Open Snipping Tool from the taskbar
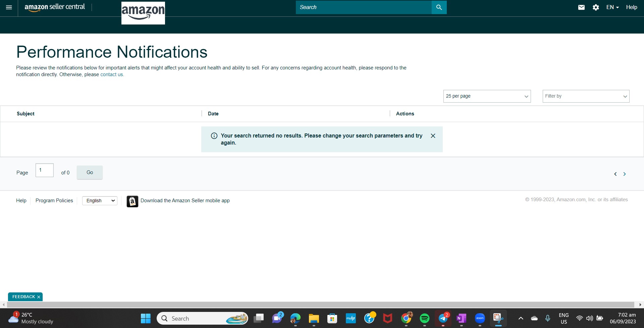Screen dimensions: 644x328 [x=498, y=318]
